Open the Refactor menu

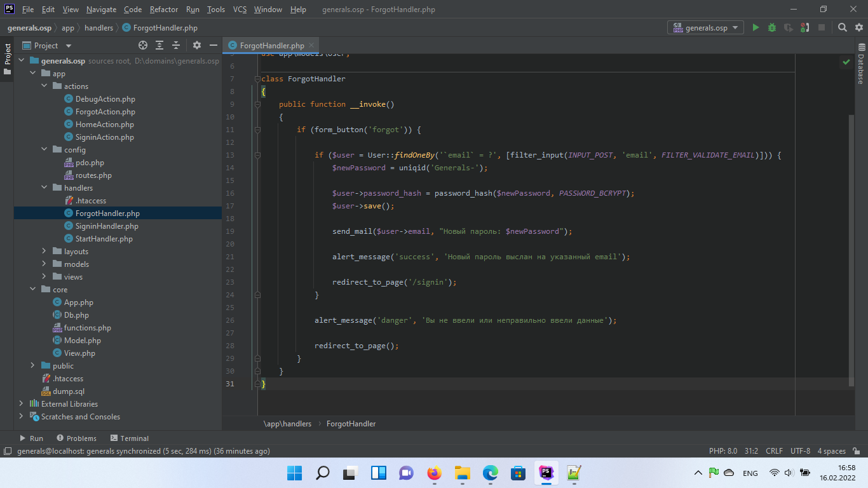[x=164, y=10]
